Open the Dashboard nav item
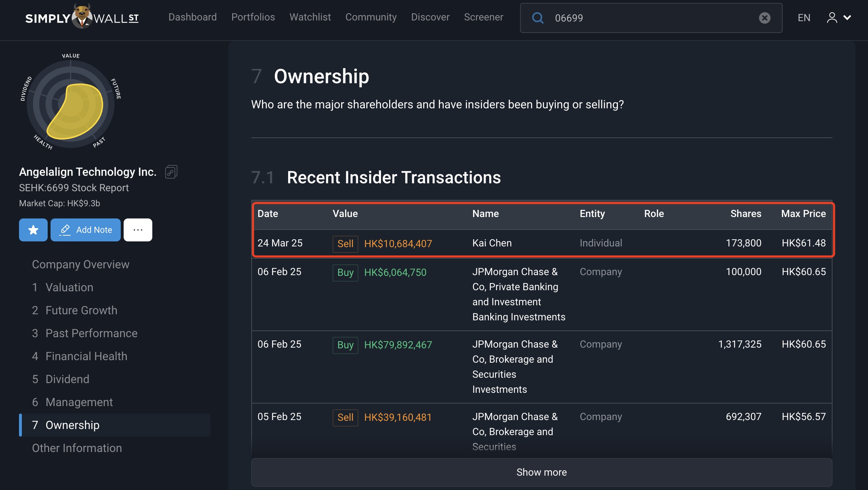Viewport: 868px width, 490px height. click(x=192, y=17)
